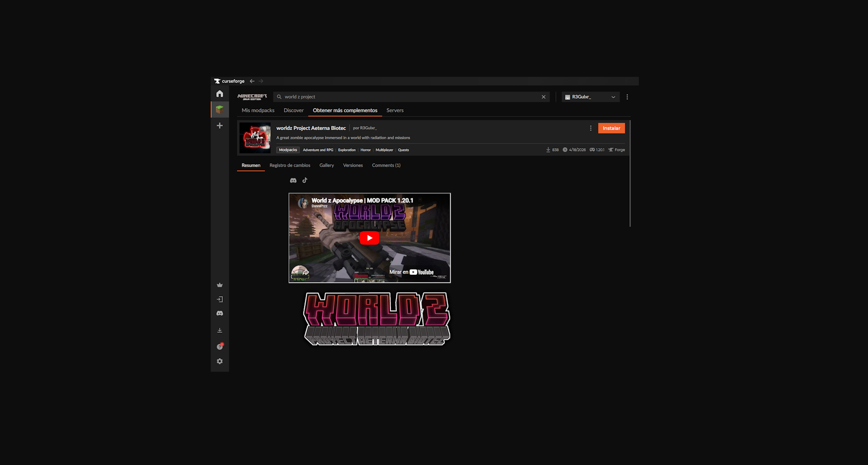Expand the R3Gulxr_ profile dropdown
This screenshot has height=465, width=868.
pos(591,97)
